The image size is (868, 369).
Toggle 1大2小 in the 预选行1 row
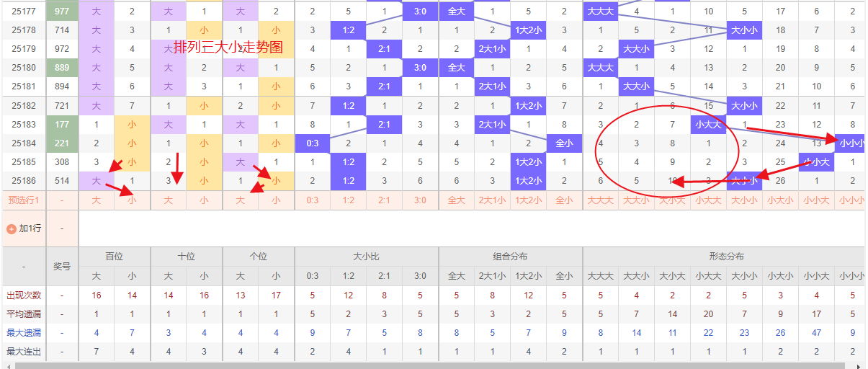point(529,200)
